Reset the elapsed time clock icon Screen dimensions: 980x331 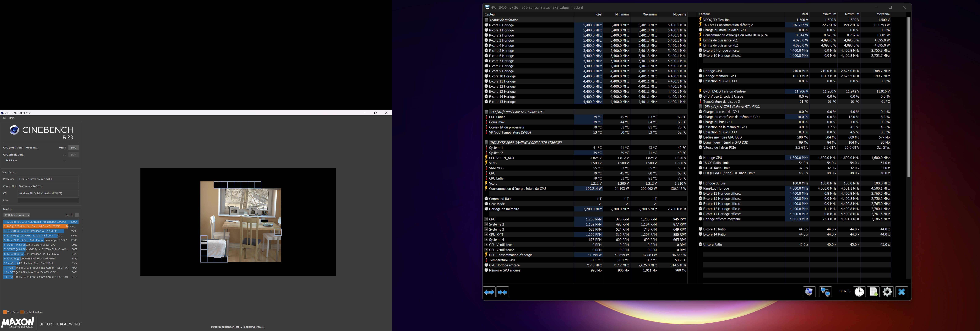click(859, 292)
